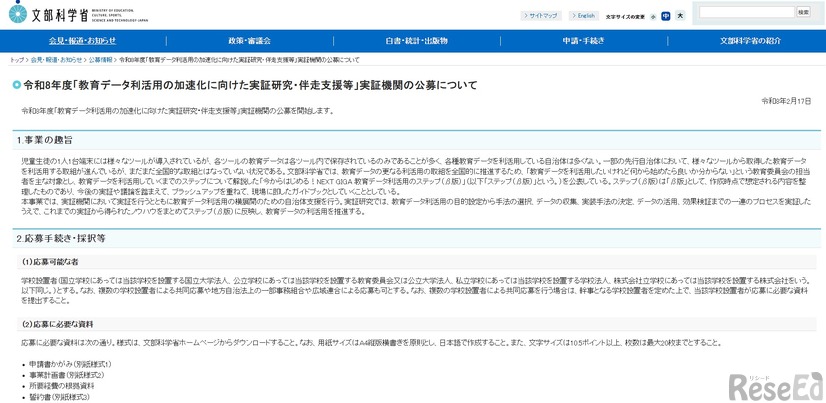The image size is (826, 403).
Task: Open the 白書・統計・出版物 menu
Action: (416, 41)
